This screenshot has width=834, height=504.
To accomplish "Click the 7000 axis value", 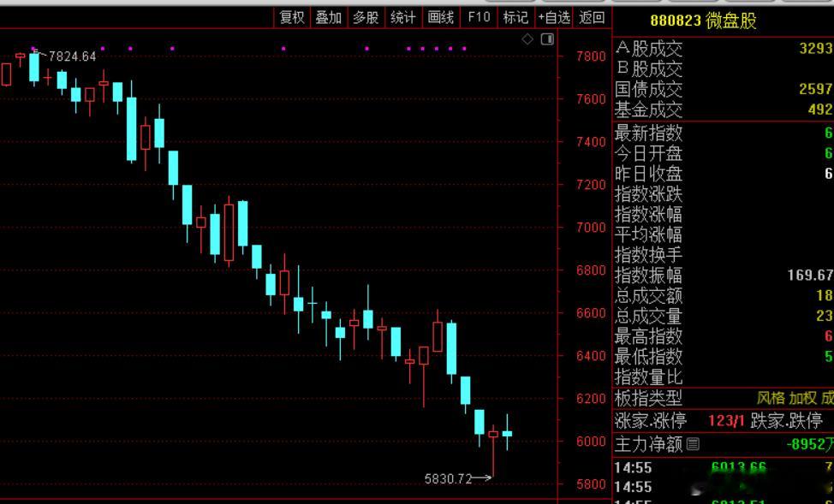I will (x=591, y=228).
